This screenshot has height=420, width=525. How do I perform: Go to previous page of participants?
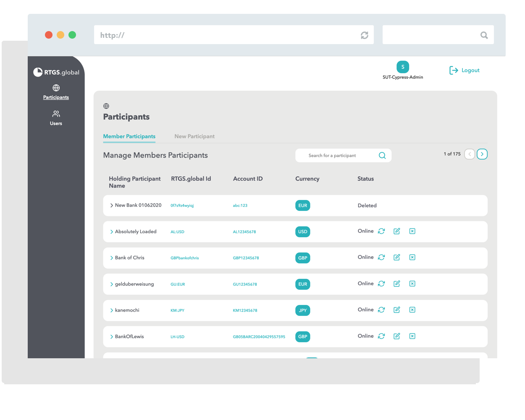pyautogui.click(x=470, y=154)
